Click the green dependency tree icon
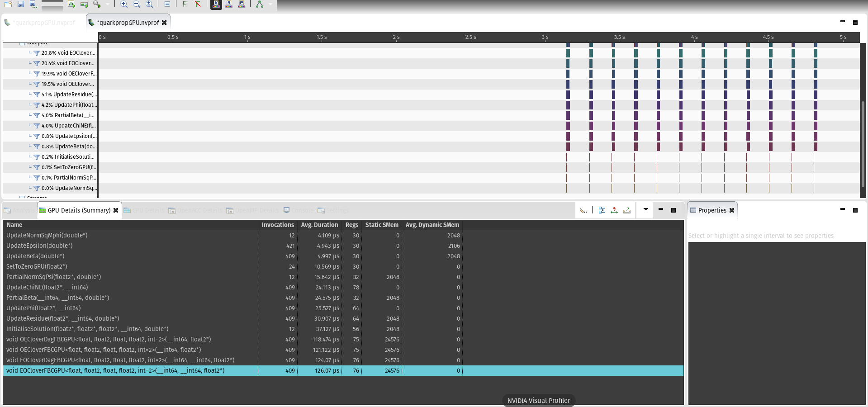 click(x=260, y=4)
